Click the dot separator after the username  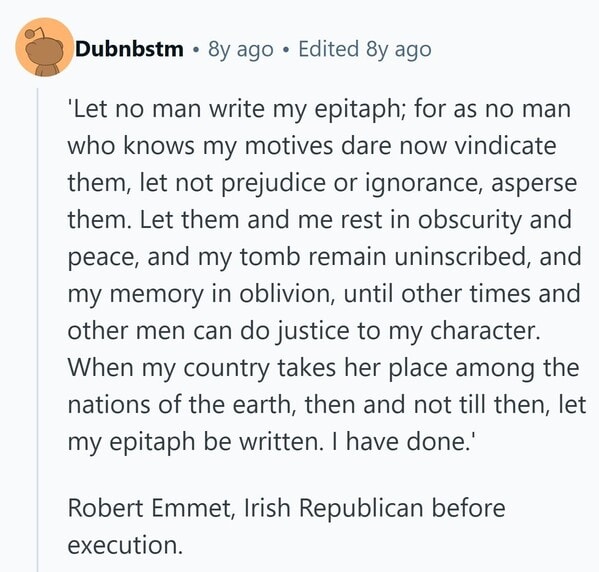(196, 50)
